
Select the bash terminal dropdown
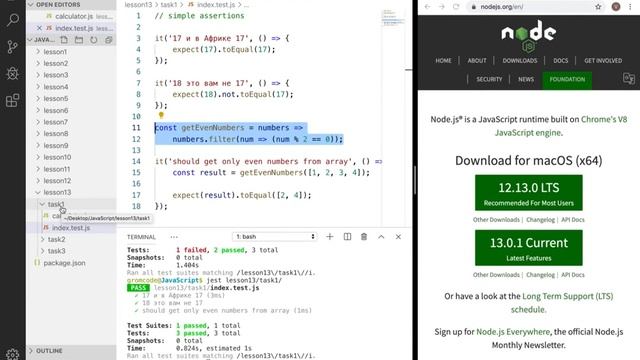coord(275,237)
